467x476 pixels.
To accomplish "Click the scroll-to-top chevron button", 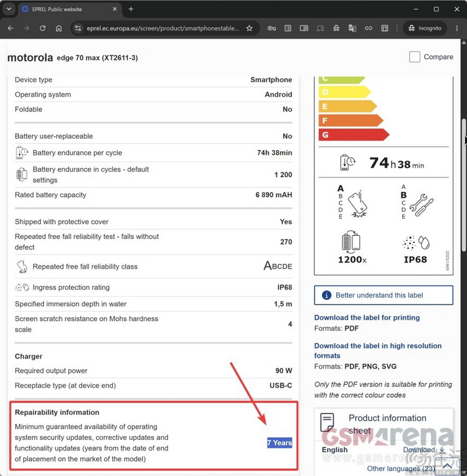I will (x=447, y=466).
